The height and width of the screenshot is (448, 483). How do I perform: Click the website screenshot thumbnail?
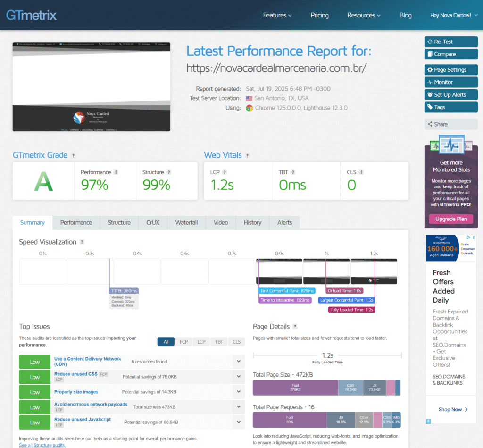click(91, 87)
